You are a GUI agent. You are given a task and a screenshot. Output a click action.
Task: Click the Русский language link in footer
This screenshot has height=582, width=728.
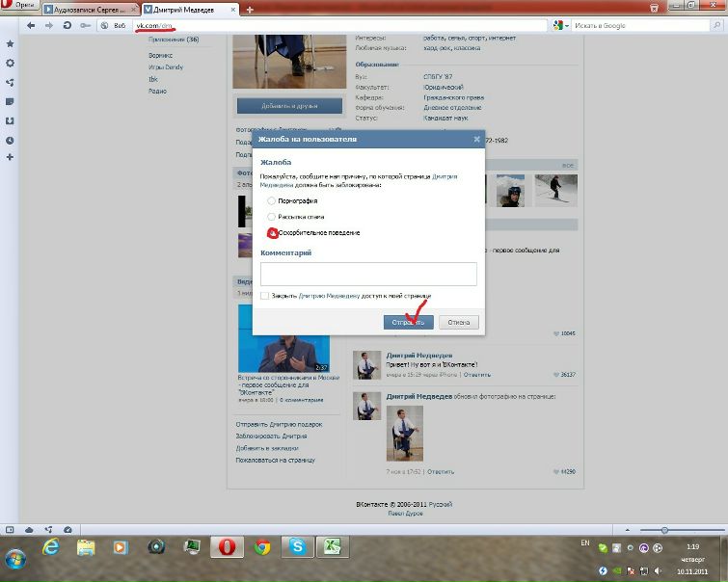point(441,504)
